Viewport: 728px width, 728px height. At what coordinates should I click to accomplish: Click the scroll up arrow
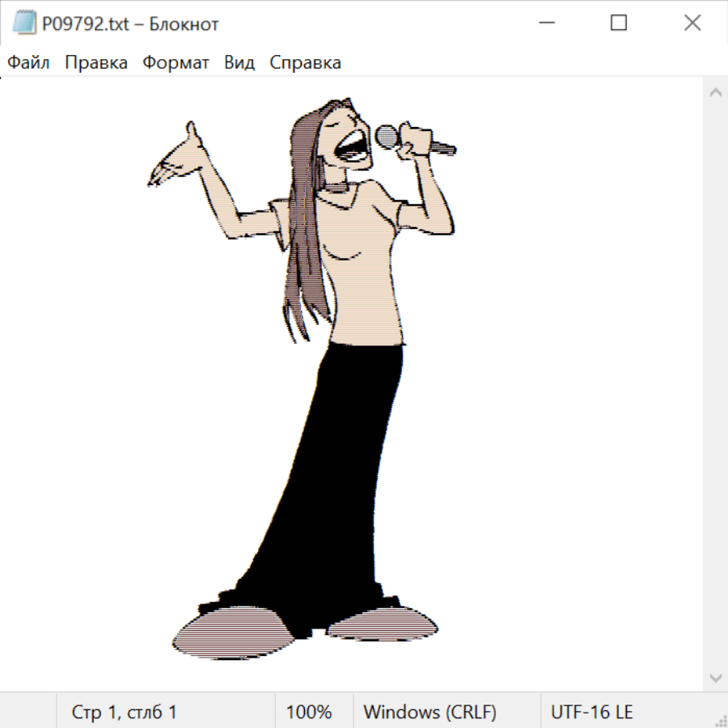(715, 93)
